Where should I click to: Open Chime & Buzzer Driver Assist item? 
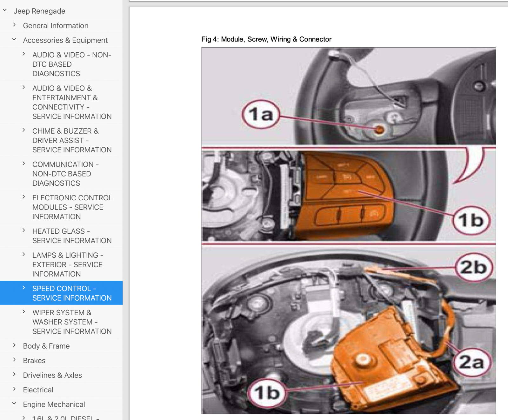click(72, 140)
